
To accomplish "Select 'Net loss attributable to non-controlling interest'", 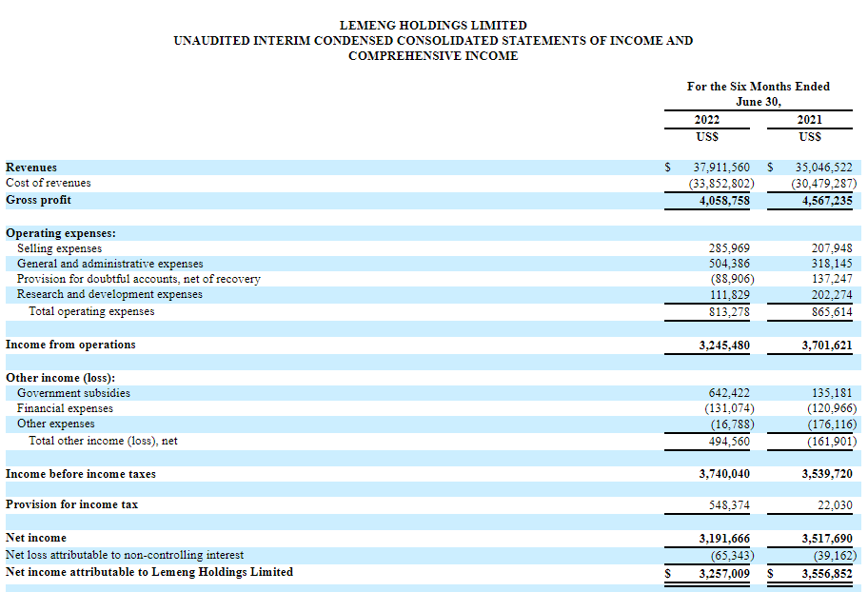I will 125,555.
